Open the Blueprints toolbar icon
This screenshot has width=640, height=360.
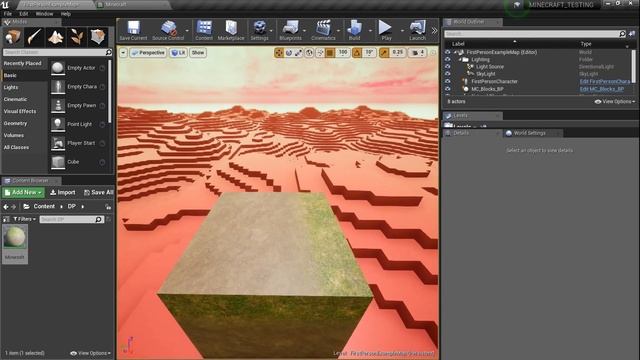coord(290,30)
